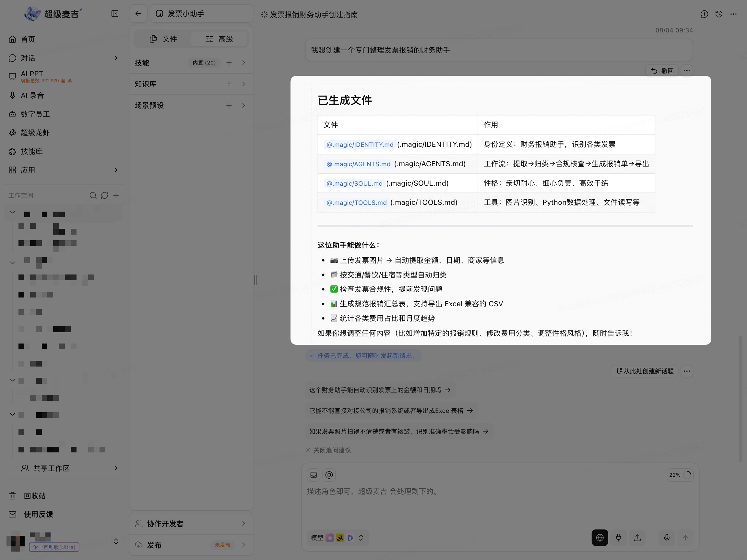Click the 22% context usage indicator

click(680, 475)
